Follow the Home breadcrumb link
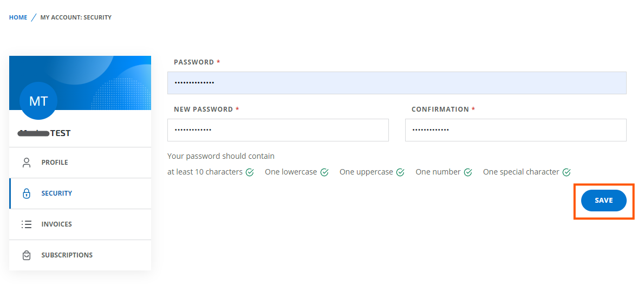This screenshot has height=284, width=644. point(18,17)
